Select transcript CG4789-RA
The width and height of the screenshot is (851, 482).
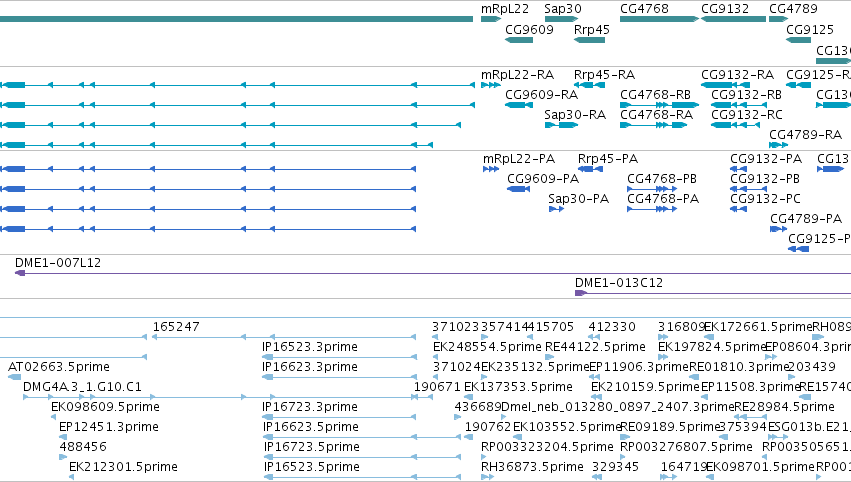coord(805,135)
